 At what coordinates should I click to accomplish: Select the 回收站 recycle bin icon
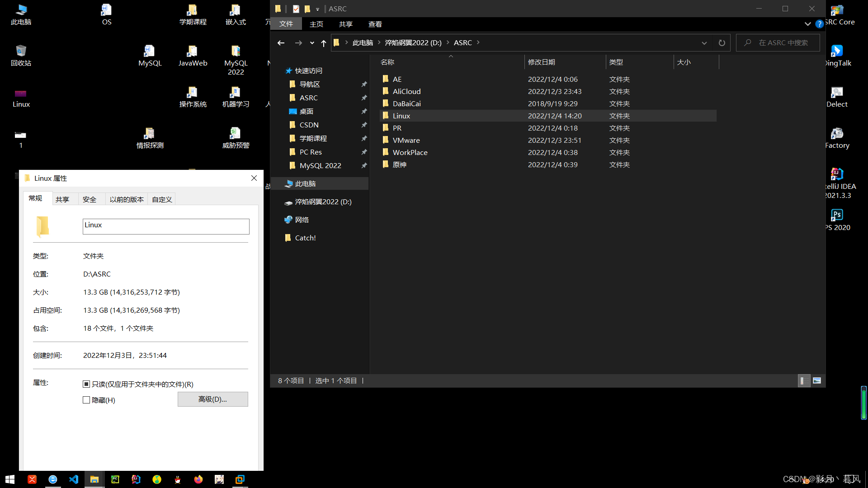pyautogui.click(x=21, y=56)
